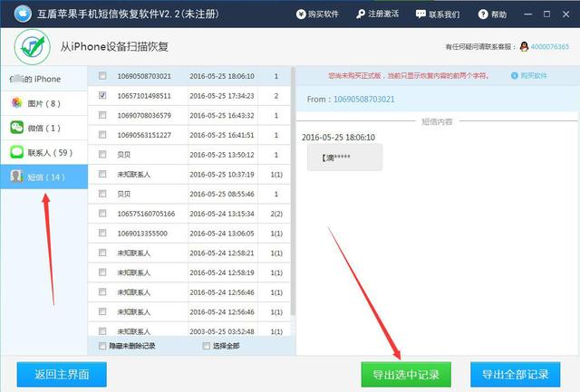Click the chat bubble icon for 联系我们
The image size is (580, 392).
point(420,14)
